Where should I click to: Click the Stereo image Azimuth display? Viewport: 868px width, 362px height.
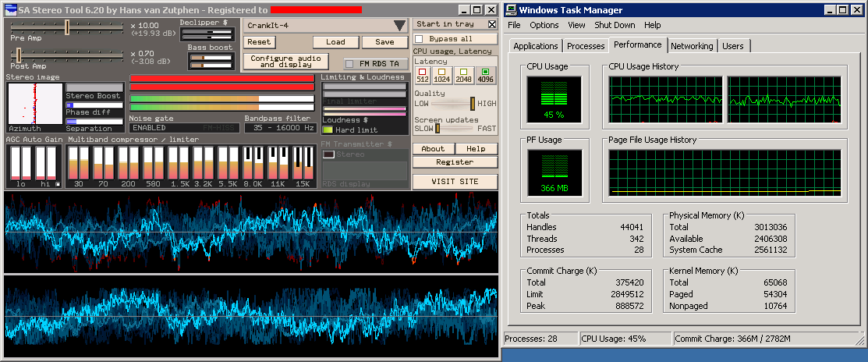[35, 104]
